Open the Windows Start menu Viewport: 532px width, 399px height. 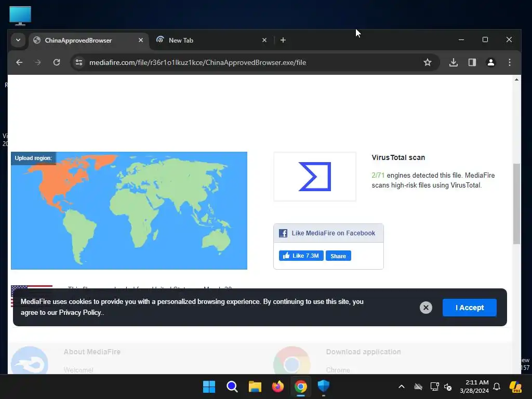[209, 387]
